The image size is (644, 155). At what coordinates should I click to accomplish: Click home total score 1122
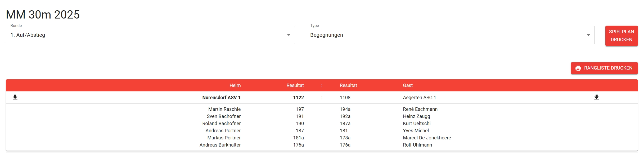[x=298, y=98]
